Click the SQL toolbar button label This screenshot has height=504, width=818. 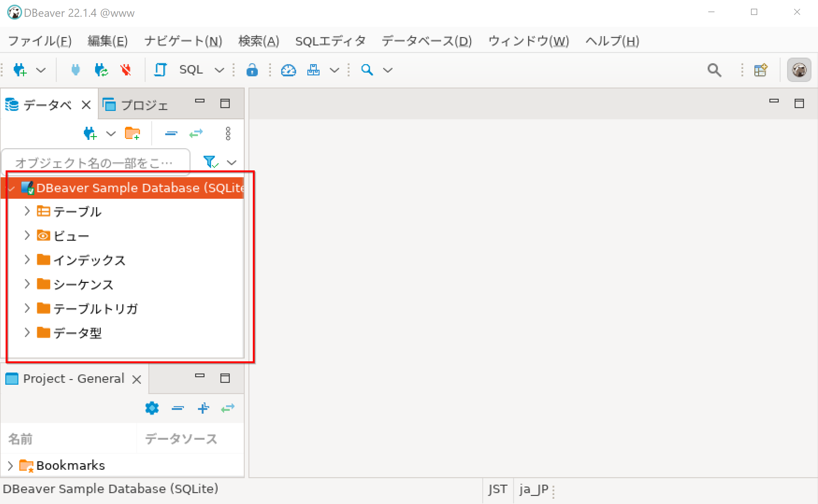tap(191, 70)
